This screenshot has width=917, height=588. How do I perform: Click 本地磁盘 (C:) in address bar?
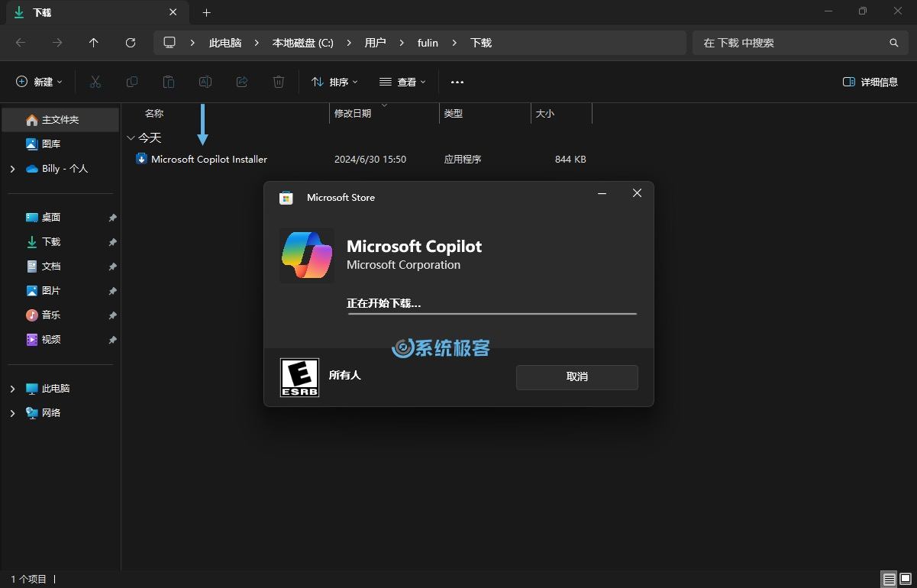pyautogui.click(x=303, y=43)
